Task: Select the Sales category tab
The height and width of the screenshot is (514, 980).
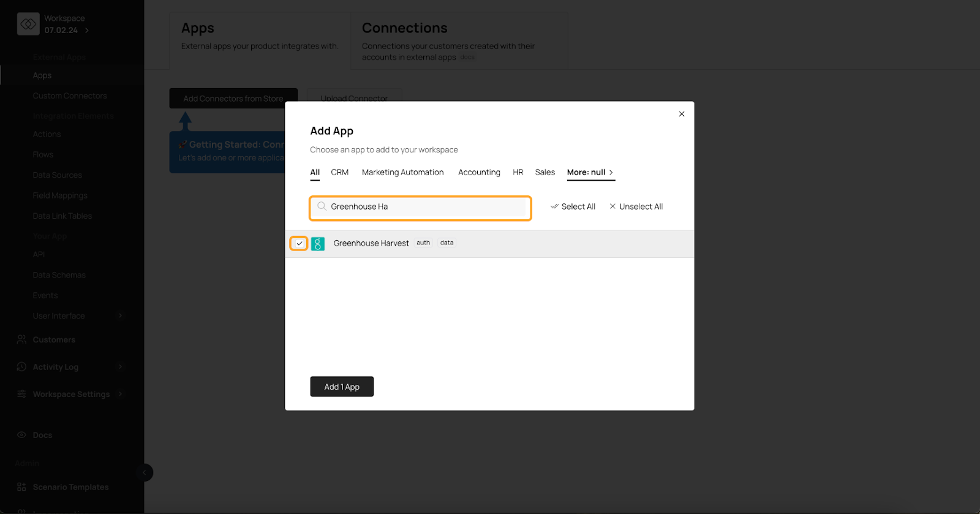Action: pyautogui.click(x=545, y=172)
